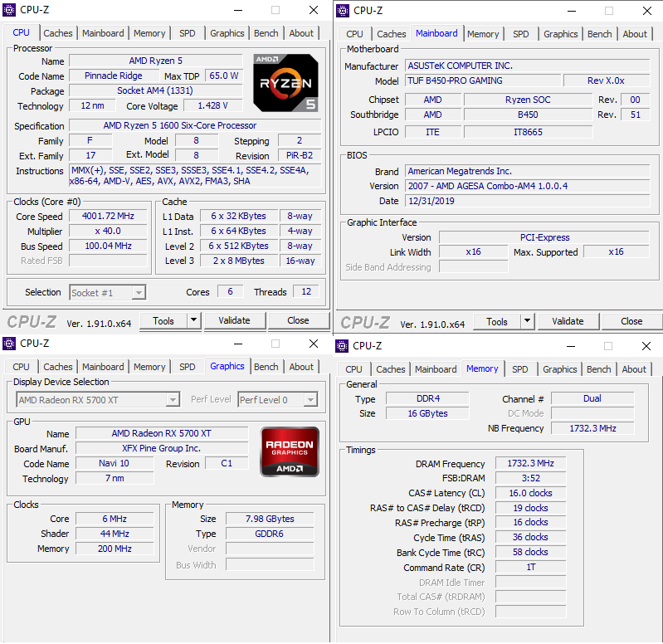This screenshot has height=644, width=663.
Task: Click the Code Name value Pinnacle Ridge
Action: click(x=114, y=76)
